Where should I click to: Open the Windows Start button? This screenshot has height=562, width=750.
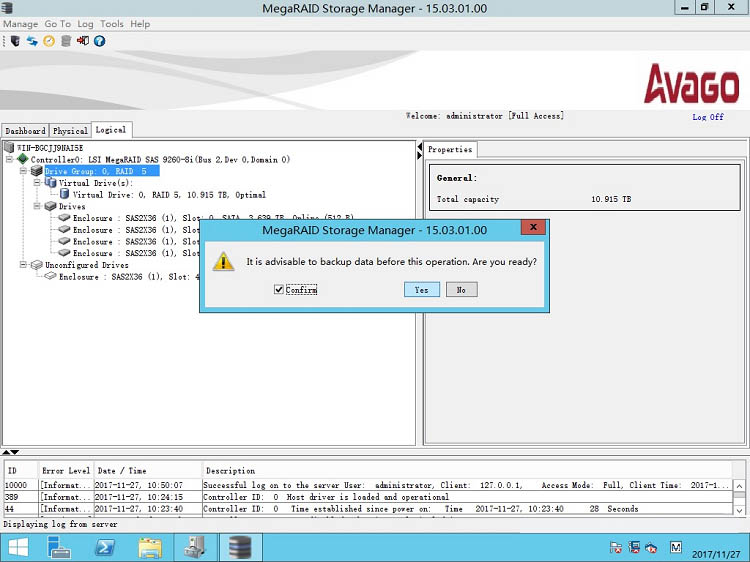click(x=18, y=548)
